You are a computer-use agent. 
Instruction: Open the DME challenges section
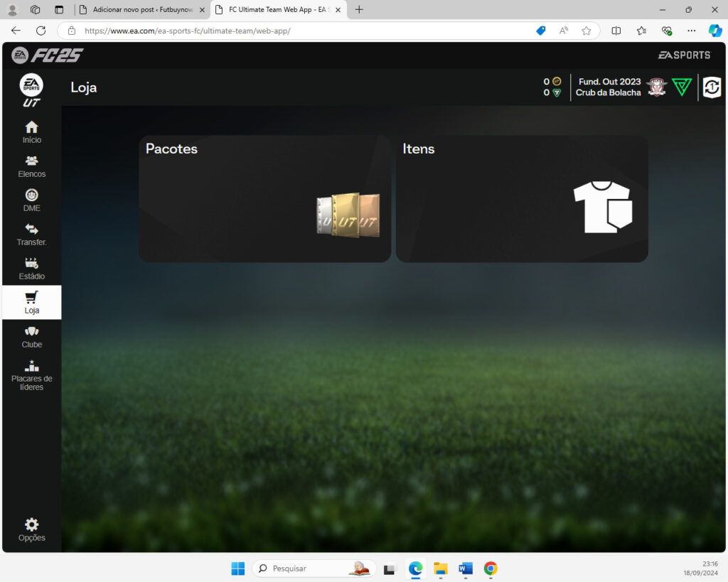point(31,200)
